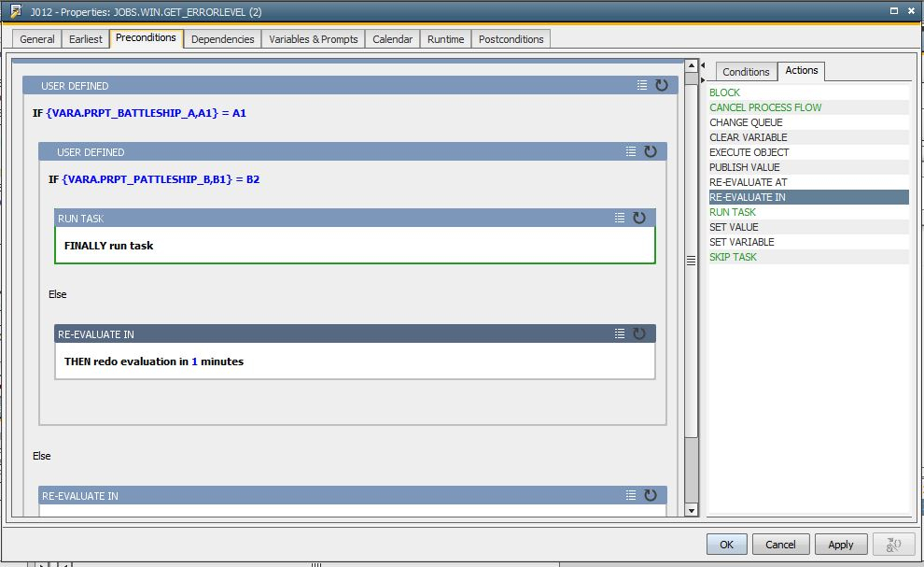The height and width of the screenshot is (567, 924).
Task: Select the SKIP TASK action
Action: (x=734, y=257)
